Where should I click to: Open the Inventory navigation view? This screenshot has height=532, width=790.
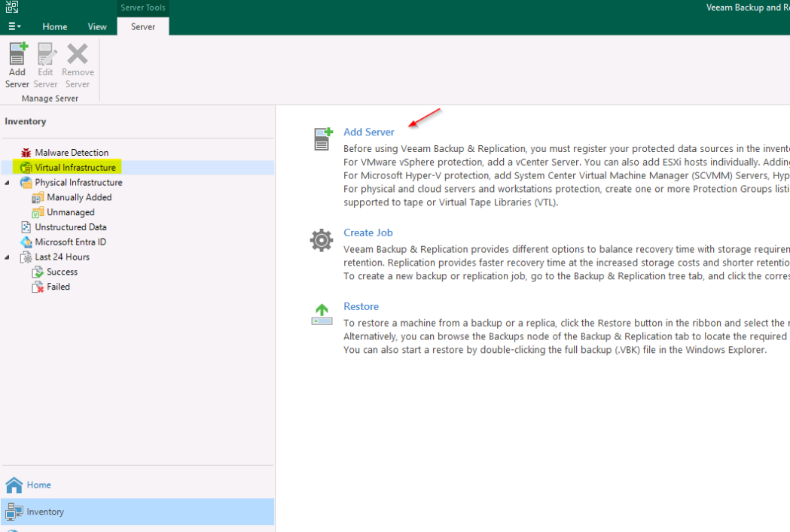[138, 512]
